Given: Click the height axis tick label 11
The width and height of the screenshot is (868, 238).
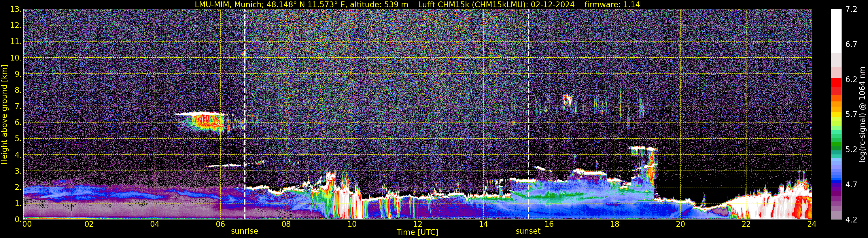Looking at the screenshot, I should pyautogui.click(x=16, y=42).
